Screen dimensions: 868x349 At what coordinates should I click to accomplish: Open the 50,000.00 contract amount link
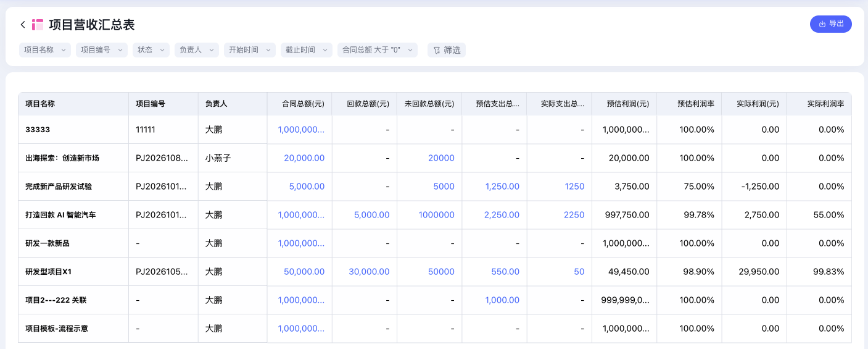[x=304, y=272]
